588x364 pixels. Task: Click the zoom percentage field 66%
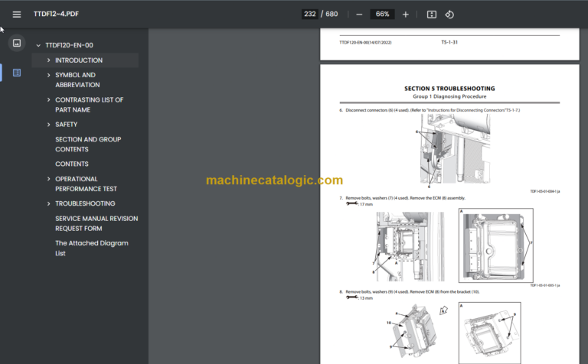pos(382,15)
